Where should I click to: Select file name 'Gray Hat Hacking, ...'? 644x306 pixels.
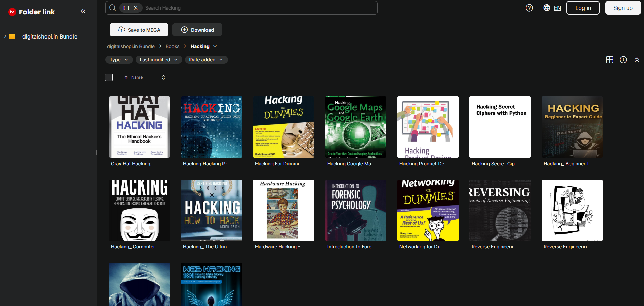[x=134, y=164]
